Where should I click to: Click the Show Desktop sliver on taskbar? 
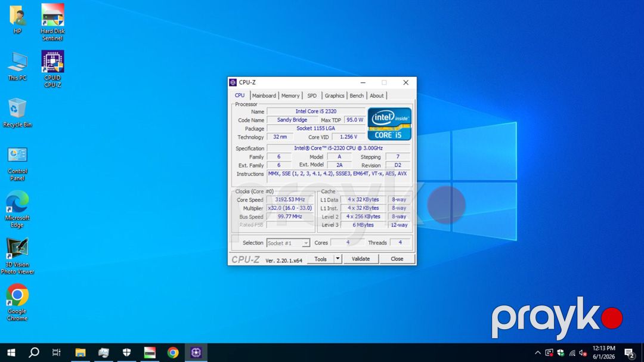[642, 352]
